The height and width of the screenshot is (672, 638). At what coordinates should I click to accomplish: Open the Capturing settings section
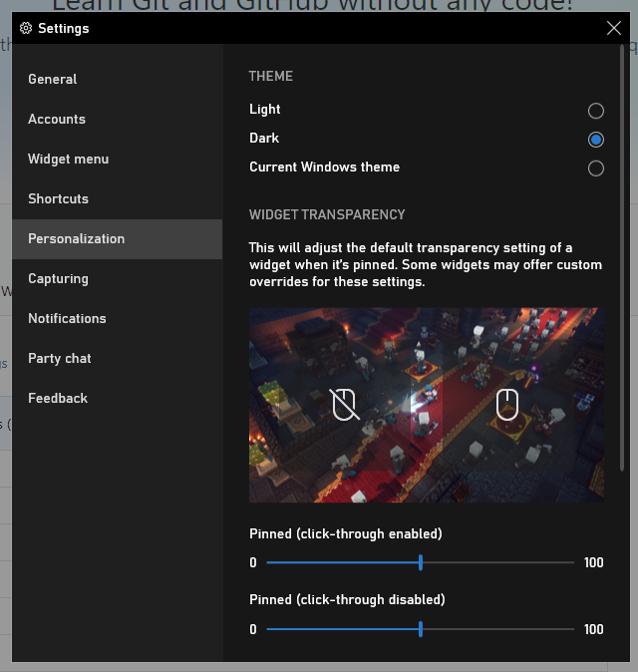(x=117, y=278)
